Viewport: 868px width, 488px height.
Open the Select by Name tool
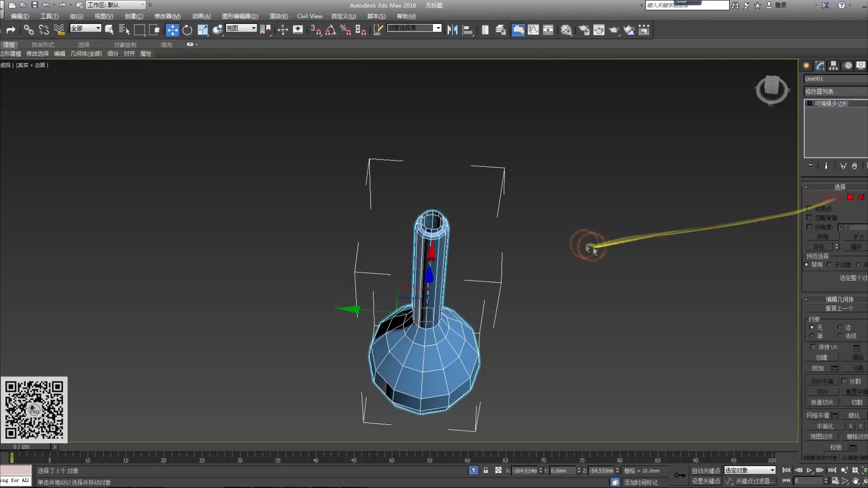pyautogui.click(x=124, y=30)
